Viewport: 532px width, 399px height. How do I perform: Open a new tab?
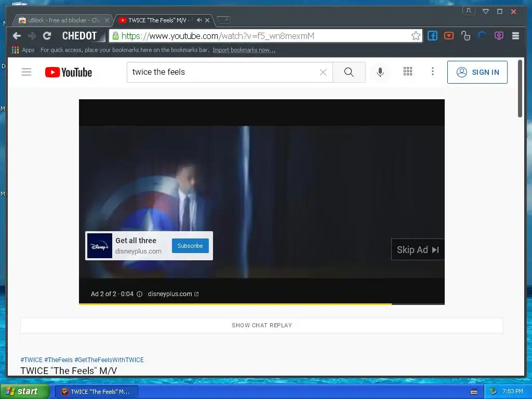pos(224,20)
